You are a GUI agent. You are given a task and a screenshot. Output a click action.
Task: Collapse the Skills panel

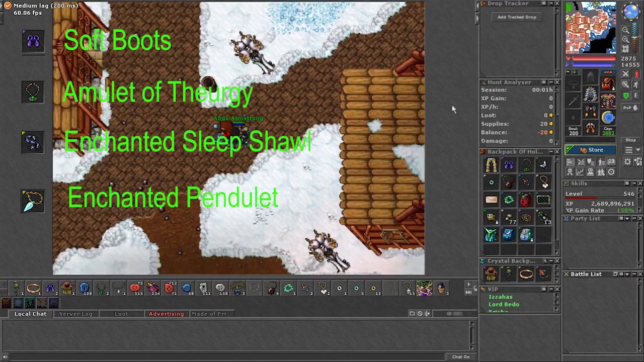click(x=634, y=184)
